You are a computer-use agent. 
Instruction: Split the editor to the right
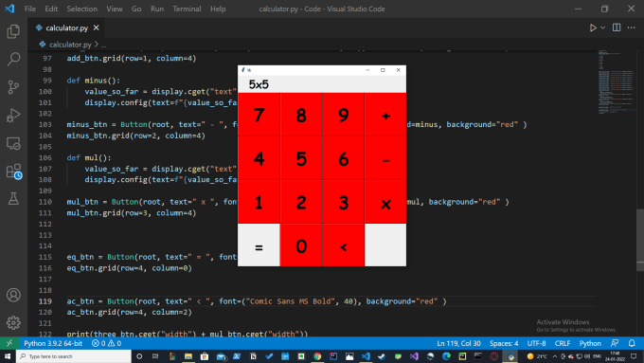pos(617,27)
